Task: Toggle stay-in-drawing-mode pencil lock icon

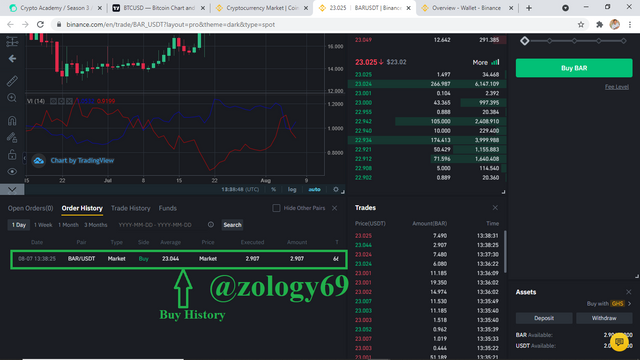Action: (12, 138)
